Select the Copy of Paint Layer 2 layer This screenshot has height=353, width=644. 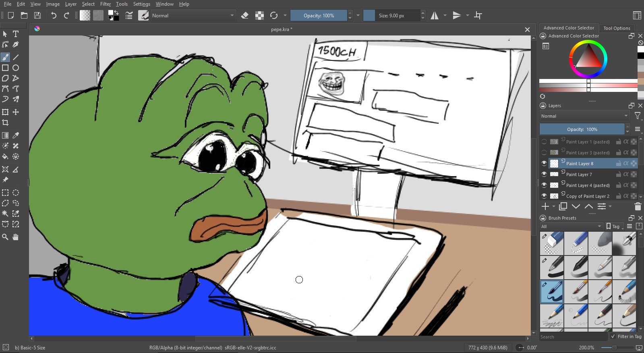588,196
